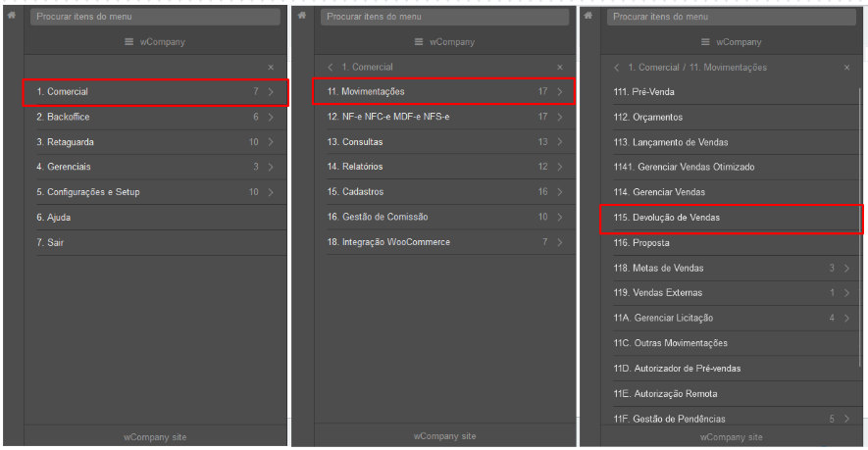
Task: Click the hamburger icon beside wCompany in left panel
Action: pos(129,42)
